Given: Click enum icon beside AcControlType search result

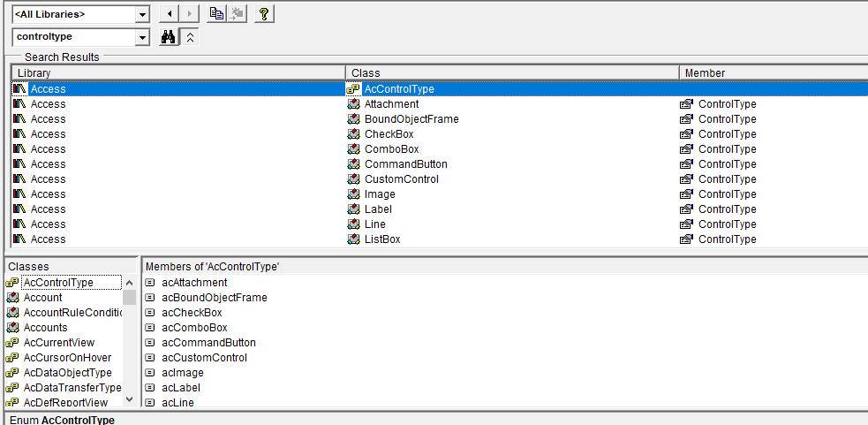Looking at the screenshot, I should 353,88.
